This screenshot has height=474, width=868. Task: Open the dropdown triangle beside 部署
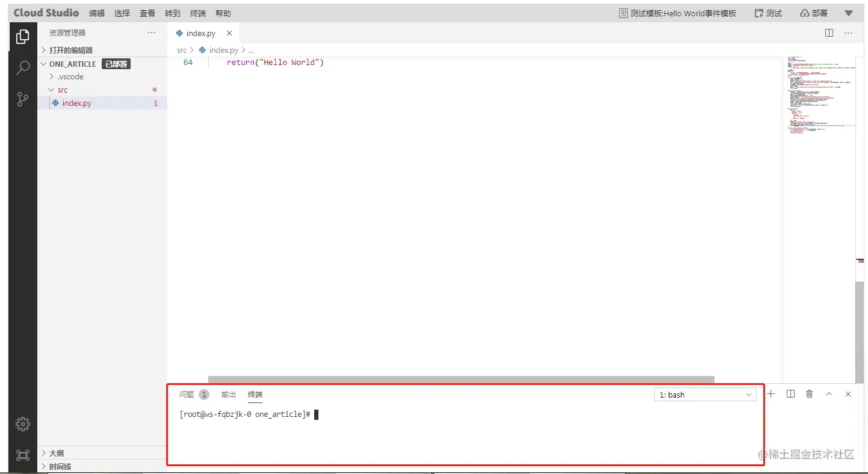pyautogui.click(x=849, y=13)
